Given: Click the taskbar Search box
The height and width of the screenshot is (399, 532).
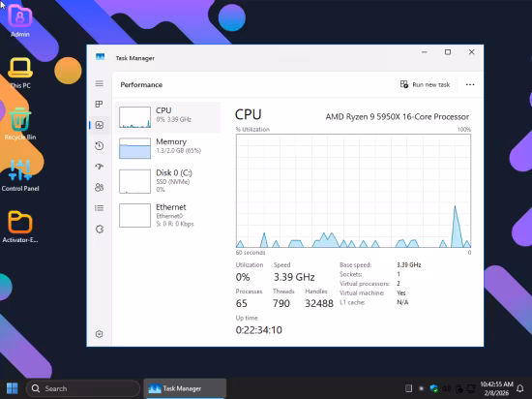Looking at the screenshot, I should 83,388.
